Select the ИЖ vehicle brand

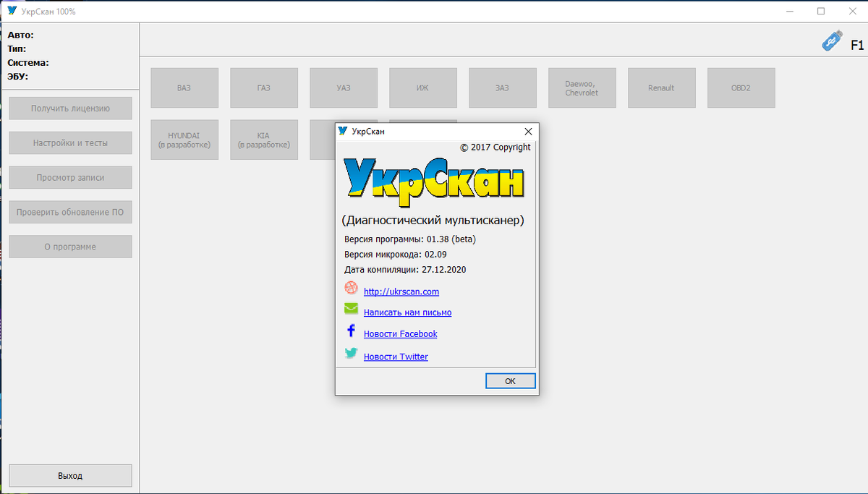click(423, 88)
